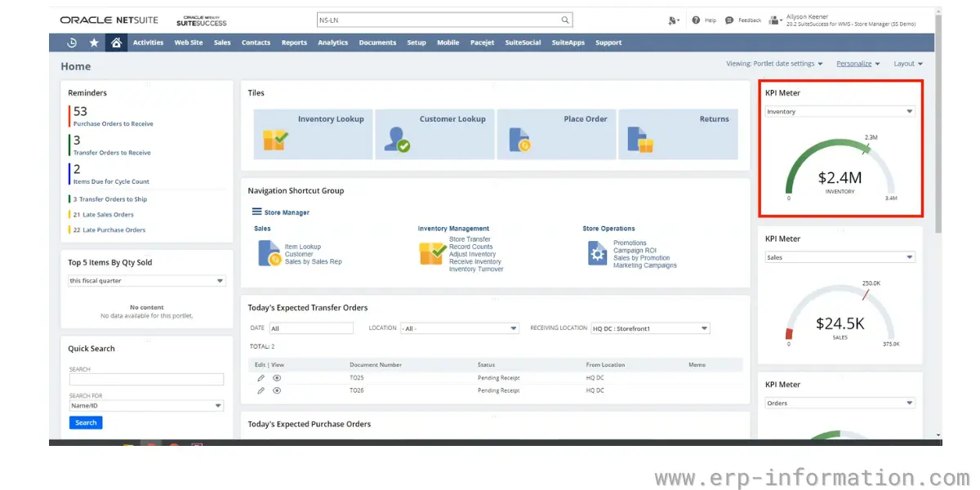Open the Activities menu
The width and height of the screenshot is (980, 490).
(148, 42)
